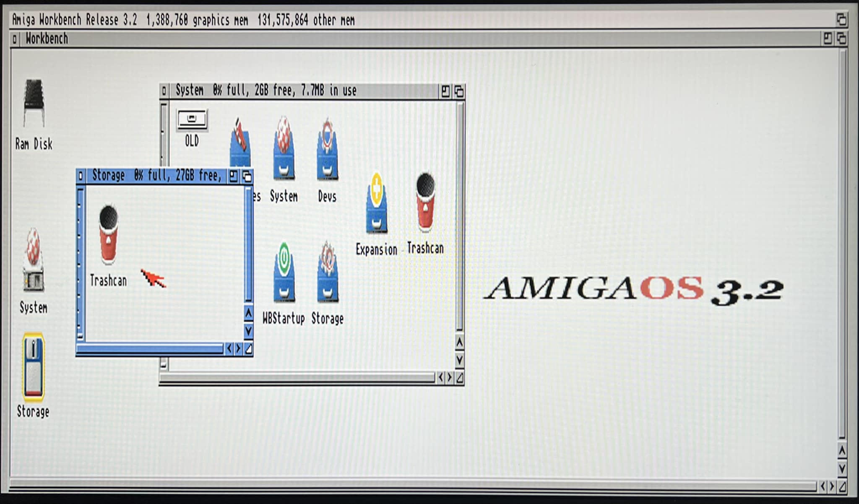Click Storage window scroll right arrow
This screenshot has width=859, height=504.
coord(239,348)
